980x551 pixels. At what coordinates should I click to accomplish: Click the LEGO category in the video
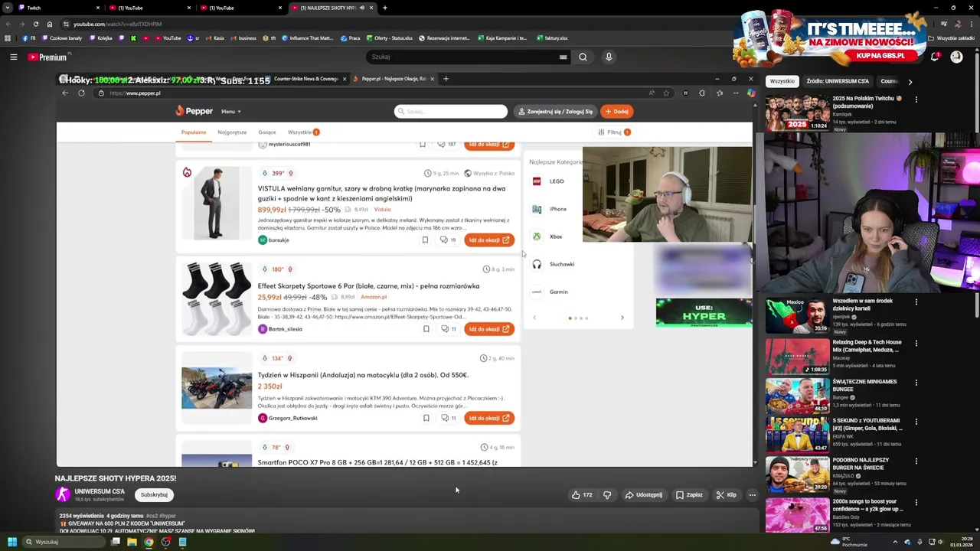pyautogui.click(x=548, y=181)
